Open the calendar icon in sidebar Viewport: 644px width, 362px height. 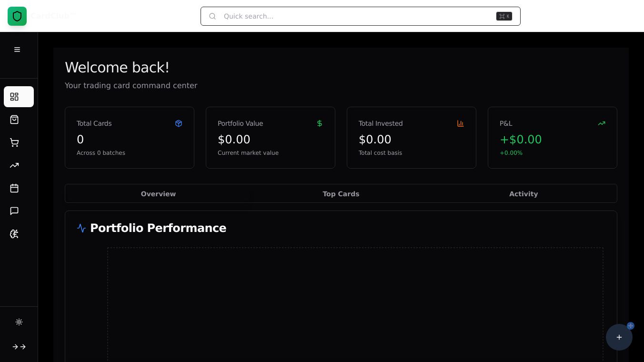[x=14, y=188]
